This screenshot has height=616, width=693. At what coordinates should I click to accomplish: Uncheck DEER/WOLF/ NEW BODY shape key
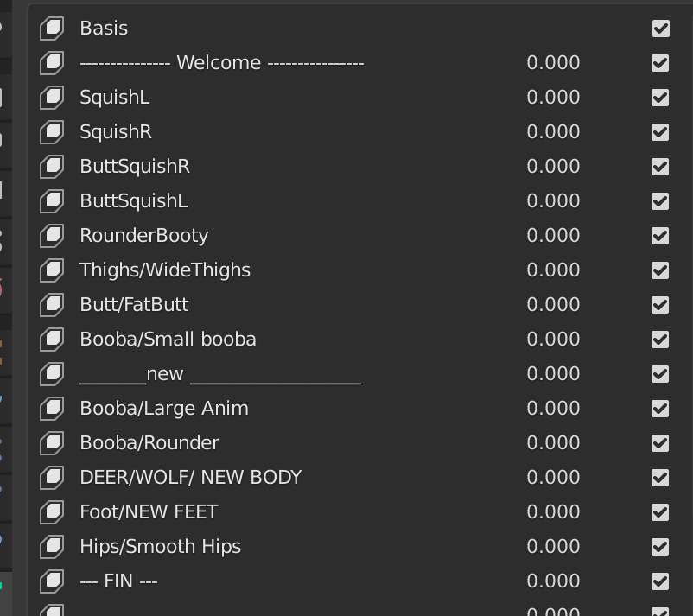pos(660,478)
